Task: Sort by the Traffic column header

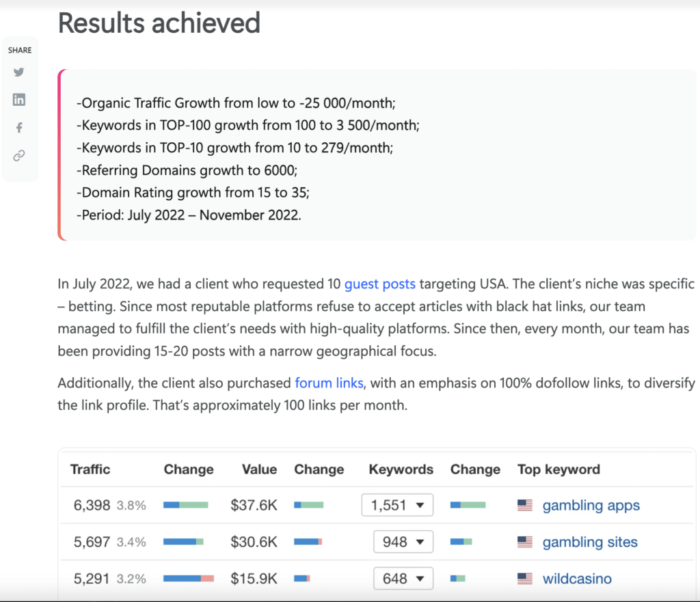Action: pos(90,469)
